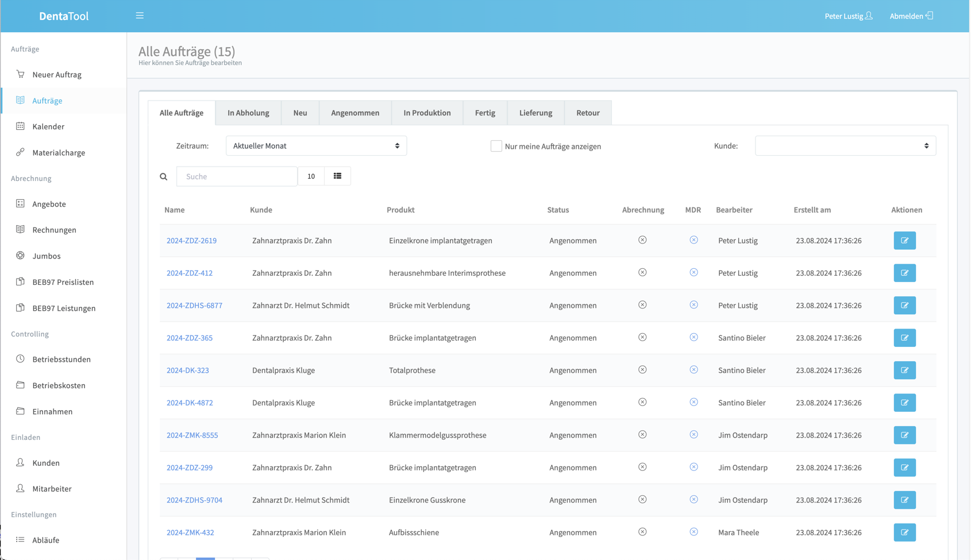Edit order 2024-DK-323 with edit button
This screenshot has height=560, width=971.
[x=904, y=370]
